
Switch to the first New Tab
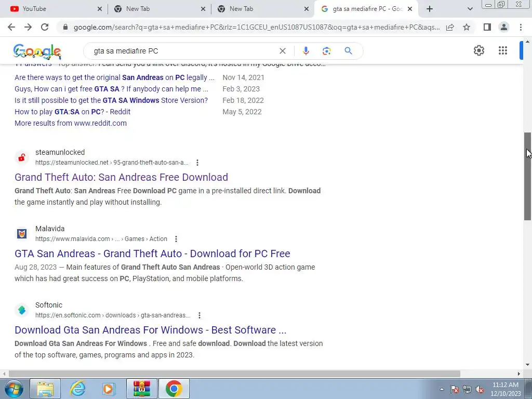159,9
